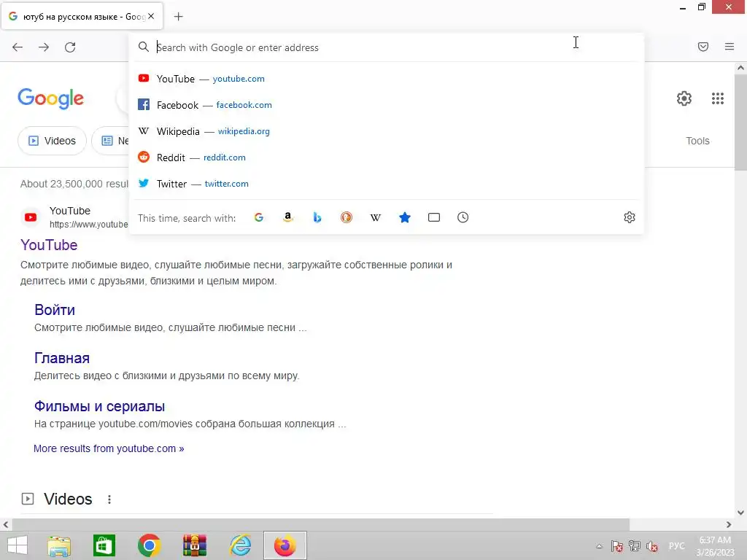Screen dimensions: 747x560
Task: Search in open tabs icon
Action: (433, 217)
